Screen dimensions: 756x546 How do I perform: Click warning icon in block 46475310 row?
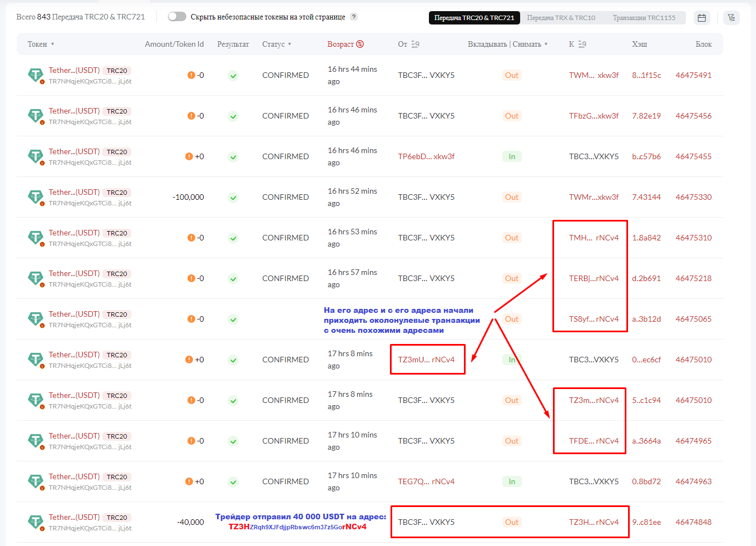pos(191,238)
